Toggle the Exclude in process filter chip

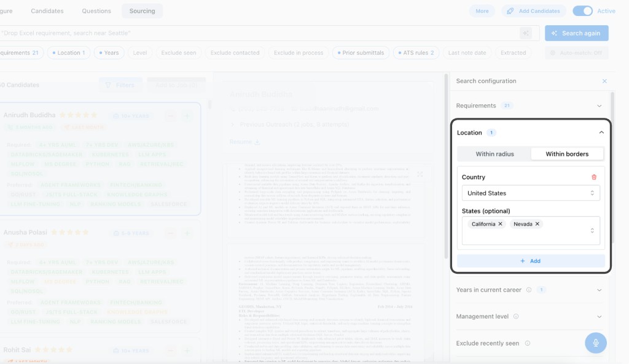tap(299, 53)
